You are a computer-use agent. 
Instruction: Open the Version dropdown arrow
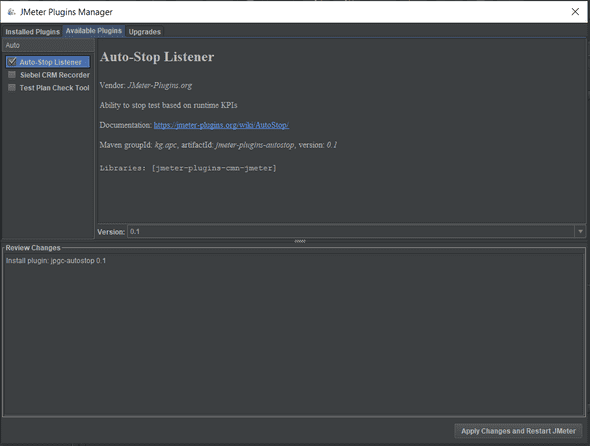[580, 231]
